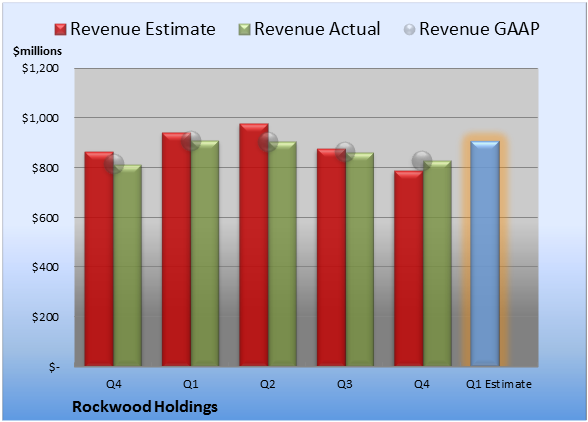Select the red estimate bar for Q1
The height and width of the screenshot is (422, 588).
click(x=176, y=249)
